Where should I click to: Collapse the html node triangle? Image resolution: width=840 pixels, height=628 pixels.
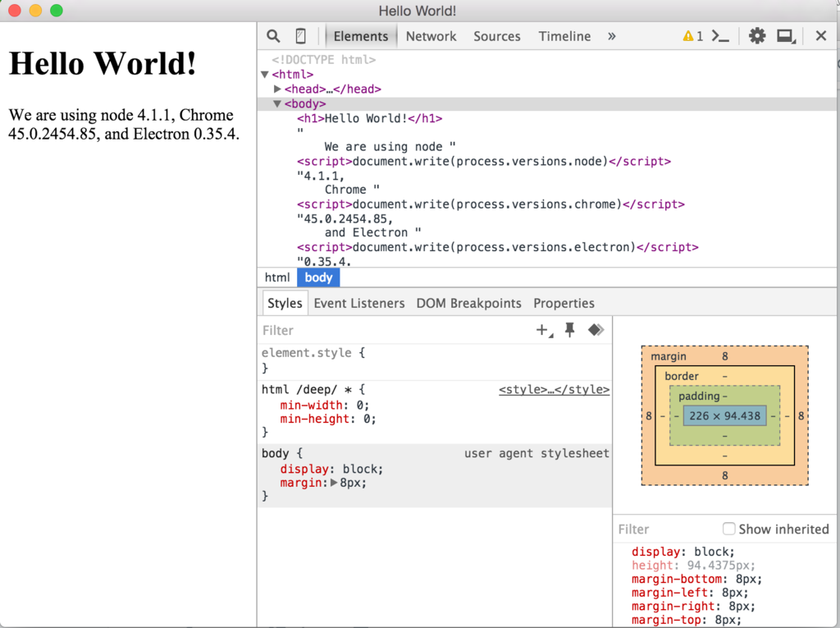(265, 75)
